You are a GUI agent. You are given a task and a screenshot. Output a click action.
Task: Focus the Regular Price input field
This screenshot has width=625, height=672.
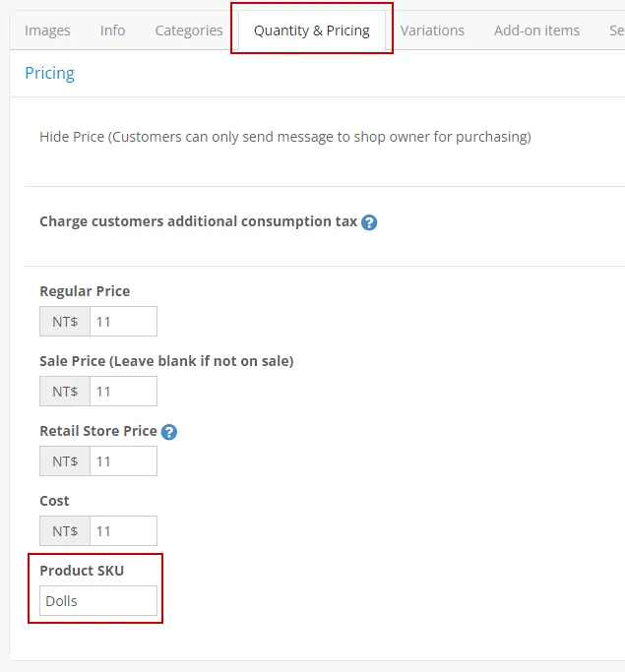coord(123,322)
